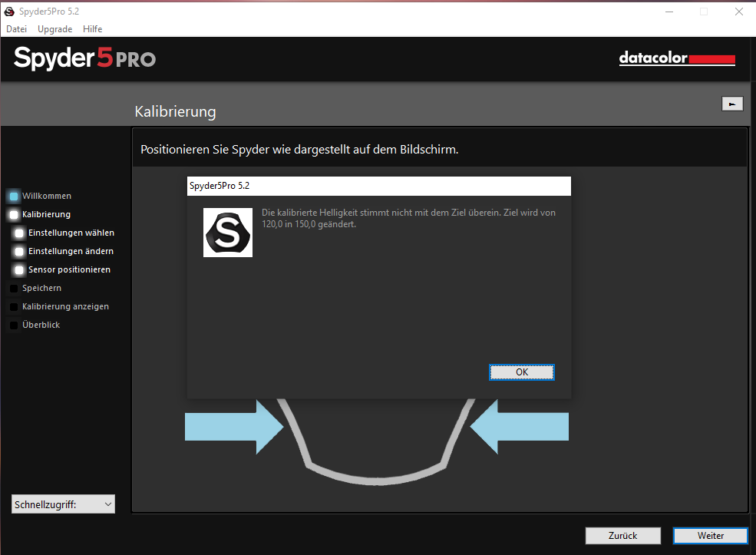Click the Spyder5Pro title bar app icon
This screenshot has width=756, height=555.
click(x=9, y=12)
